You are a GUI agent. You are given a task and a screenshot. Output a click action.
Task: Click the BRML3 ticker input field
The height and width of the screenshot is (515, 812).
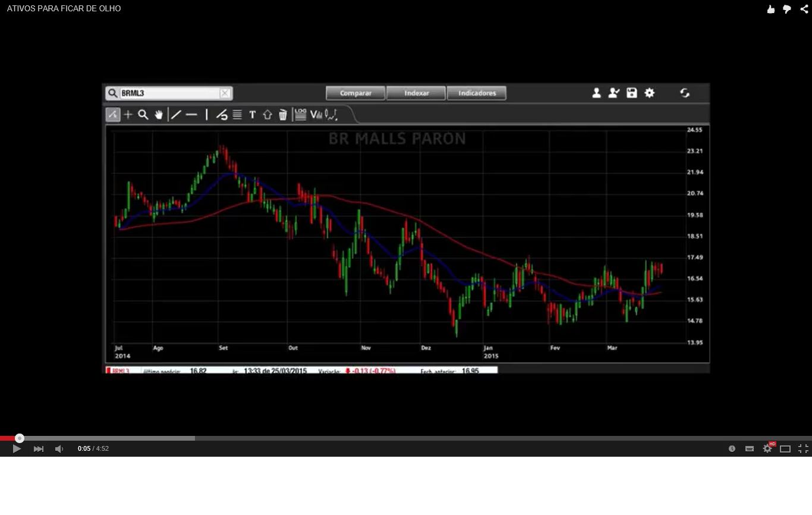click(169, 93)
